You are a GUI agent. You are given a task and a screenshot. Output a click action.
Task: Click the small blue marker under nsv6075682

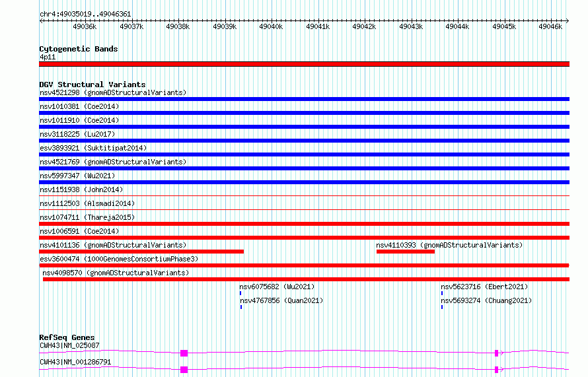point(240,293)
